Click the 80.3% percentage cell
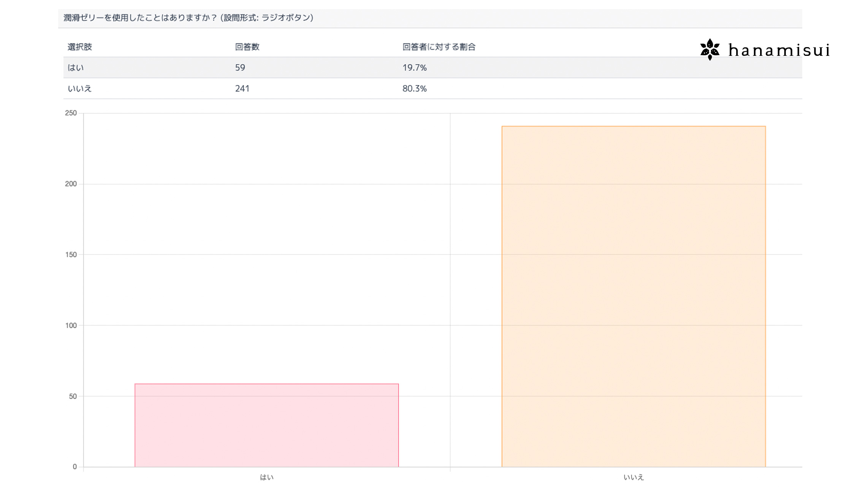 pos(415,88)
